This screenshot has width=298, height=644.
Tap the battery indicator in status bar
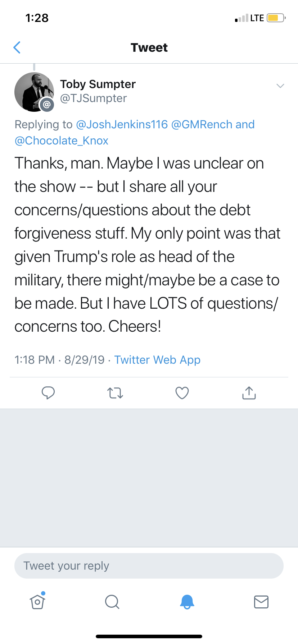coord(276,18)
